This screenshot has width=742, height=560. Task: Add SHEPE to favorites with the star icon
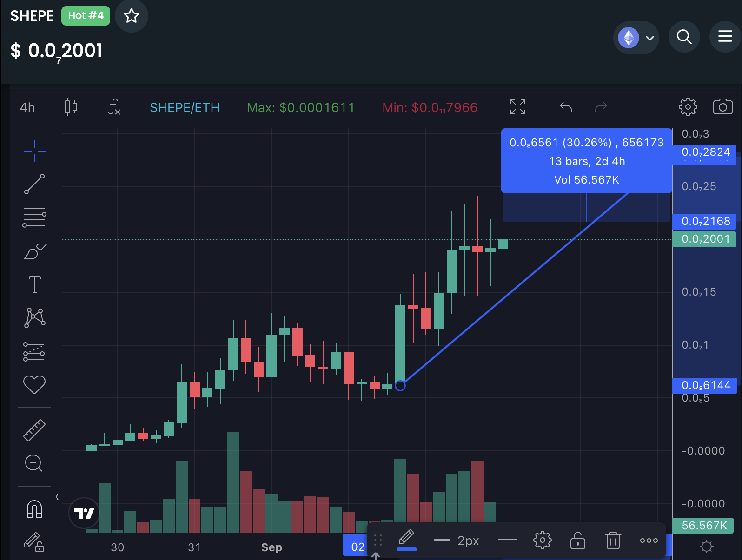[x=132, y=16]
